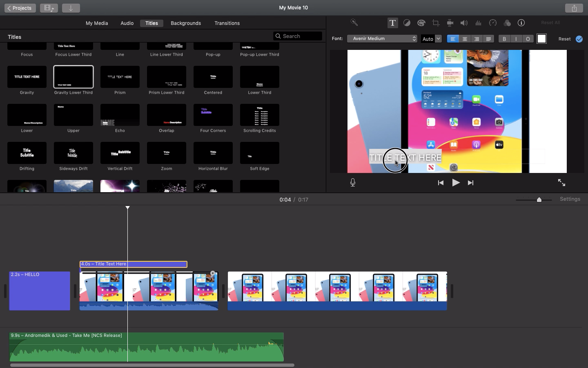The width and height of the screenshot is (588, 368).
Task: Open the magic wand auto-enhance tool
Action: tap(354, 23)
